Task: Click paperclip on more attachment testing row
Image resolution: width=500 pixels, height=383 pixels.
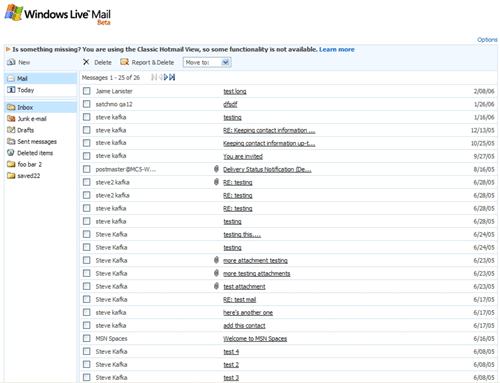Action: 216,260
